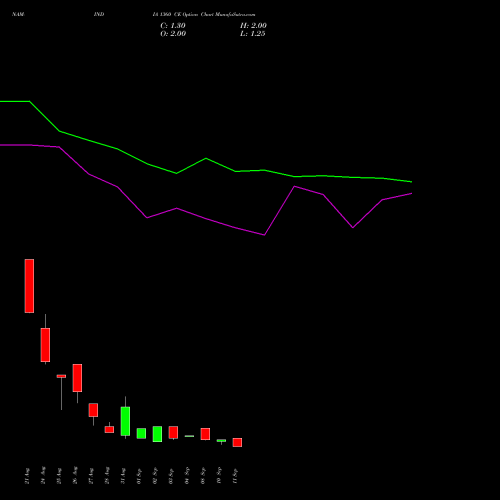Screen dimensions: 500x500
Task: Click the close value C: 1.30
Action: coord(173,26)
